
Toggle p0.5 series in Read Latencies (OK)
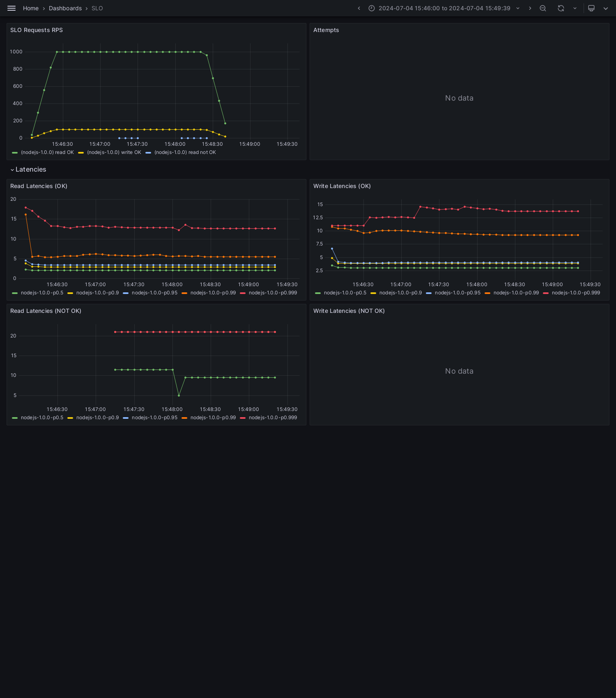click(x=42, y=293)
